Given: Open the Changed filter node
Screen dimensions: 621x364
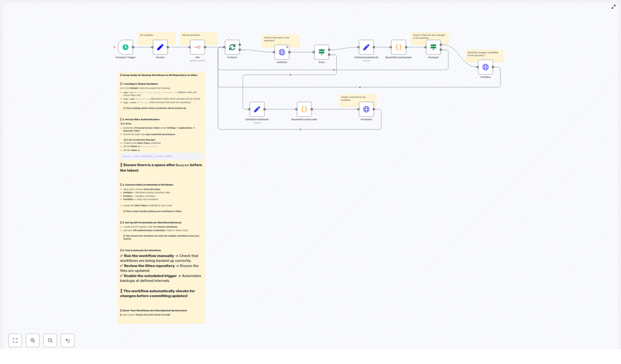Looking at the screenshot, I should pos(433,47).
